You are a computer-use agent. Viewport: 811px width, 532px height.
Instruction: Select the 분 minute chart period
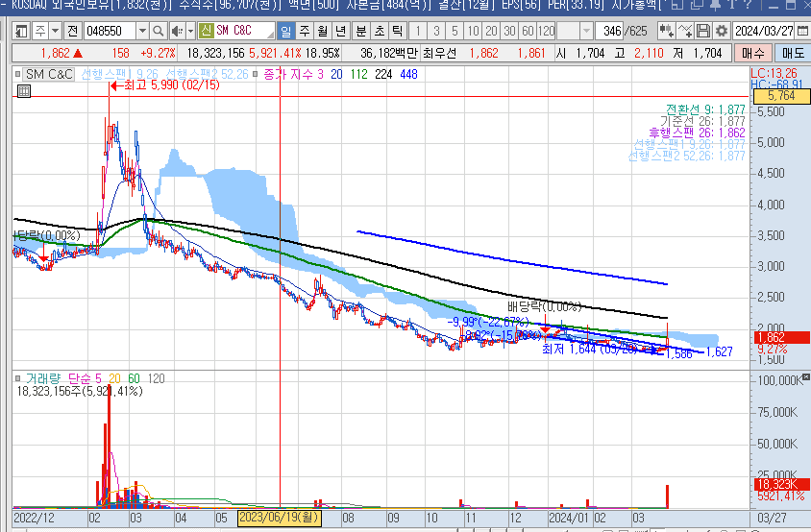point(361,31)
